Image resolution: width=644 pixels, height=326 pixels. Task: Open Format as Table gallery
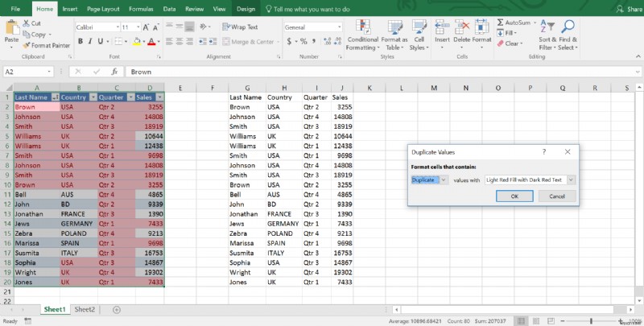[x=394, y=35]
